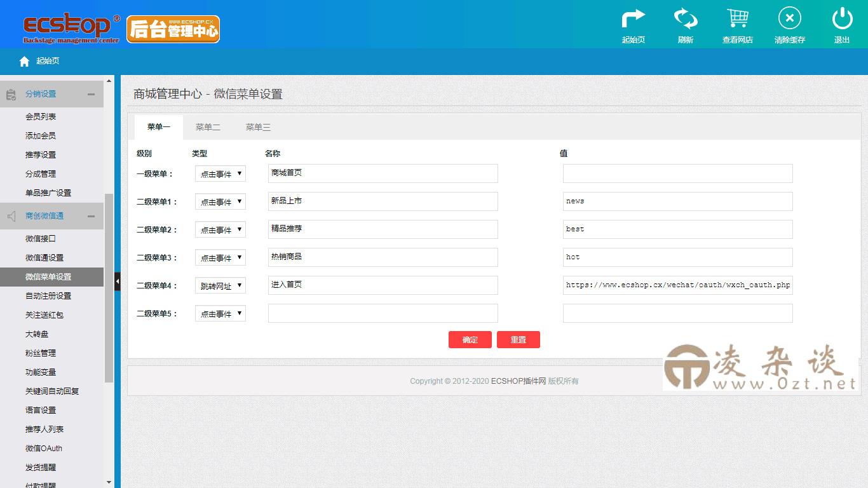This screenshot has height=488, width=868.
Task: Click the name field containing 热销商品
Action: point(383,257)
